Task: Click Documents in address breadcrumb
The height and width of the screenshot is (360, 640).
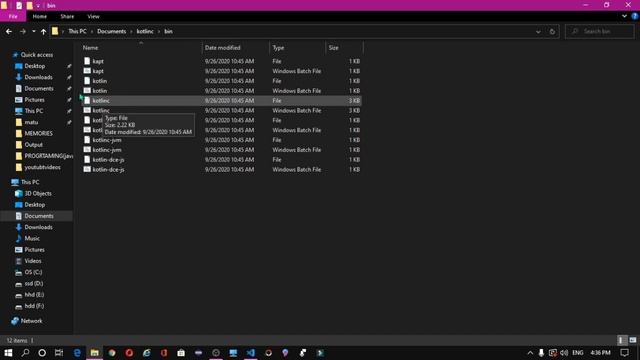Action: [x=111, y=31]
